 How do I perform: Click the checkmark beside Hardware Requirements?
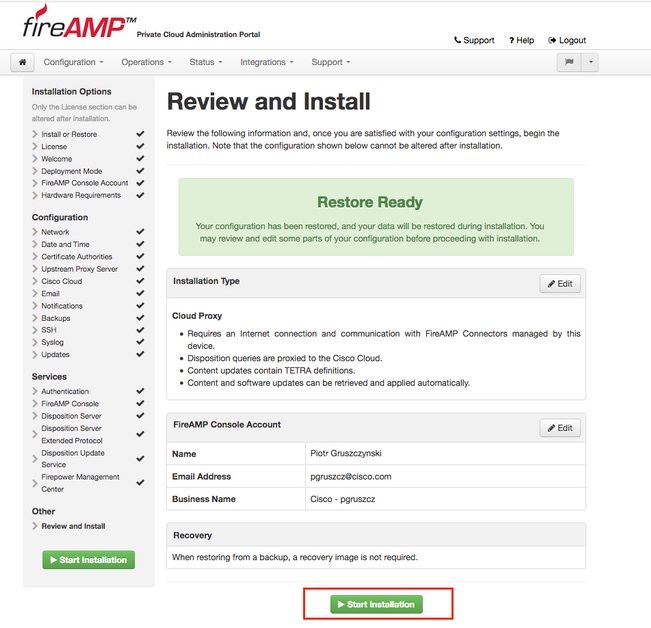pyautogui.click(x=140, y=195)
